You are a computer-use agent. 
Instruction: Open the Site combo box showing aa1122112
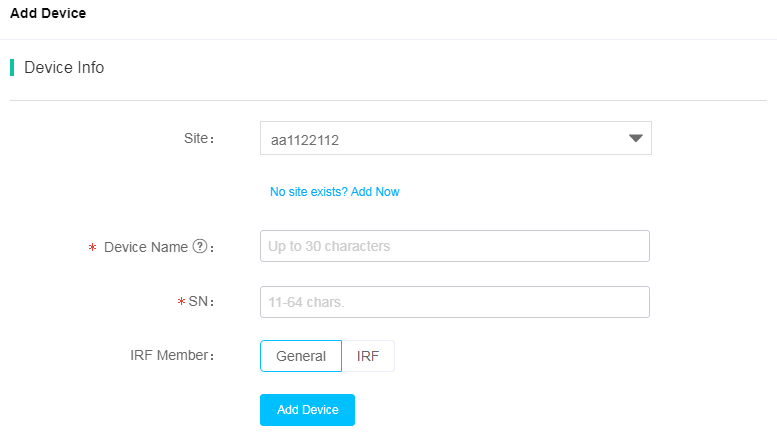pyautogui.click(x=455, y=138)
